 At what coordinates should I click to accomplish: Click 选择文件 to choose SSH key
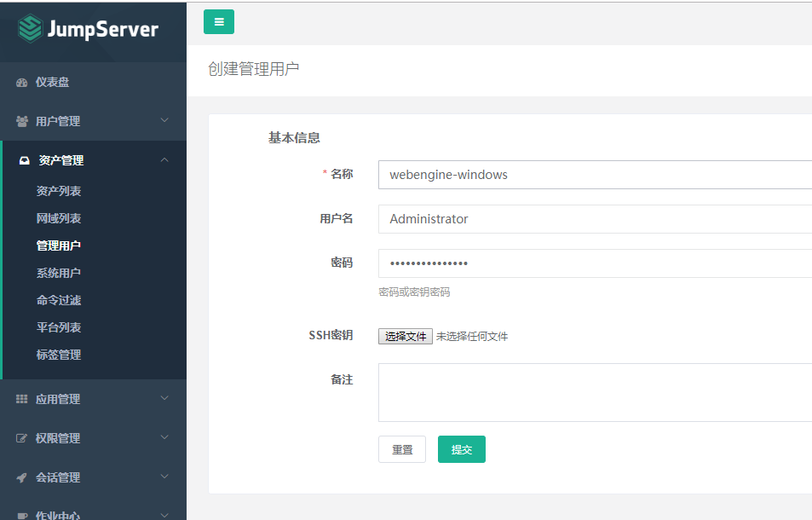(x=406, y=337)
